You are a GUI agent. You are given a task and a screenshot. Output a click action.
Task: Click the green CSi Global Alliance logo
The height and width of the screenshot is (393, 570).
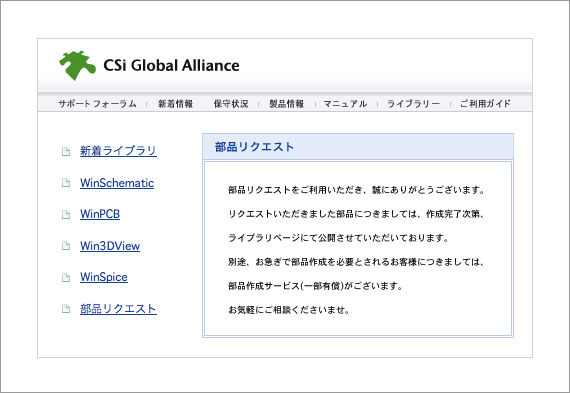77,65
